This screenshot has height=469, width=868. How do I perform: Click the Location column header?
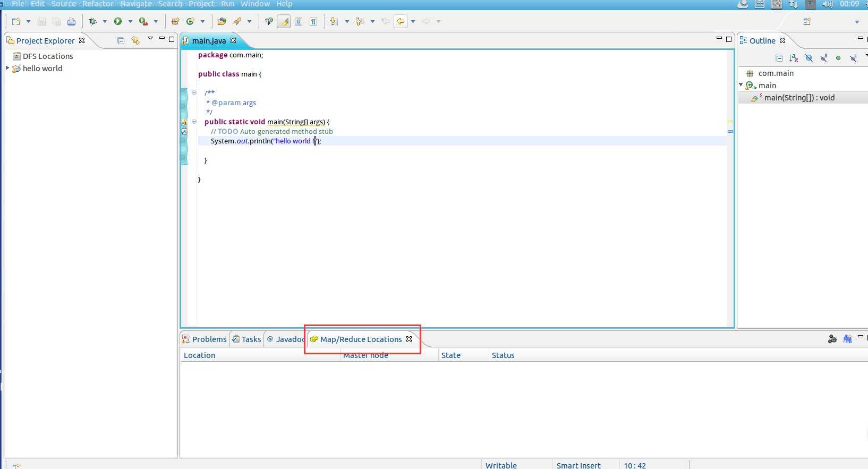pyautogui.click(x=260, y=355)
